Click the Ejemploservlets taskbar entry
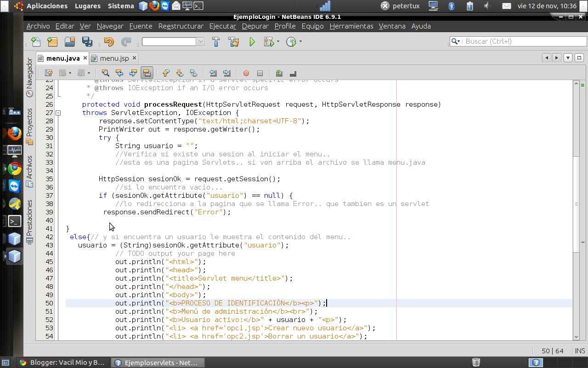The image size is (588, 368). click(x=156, y=362)
